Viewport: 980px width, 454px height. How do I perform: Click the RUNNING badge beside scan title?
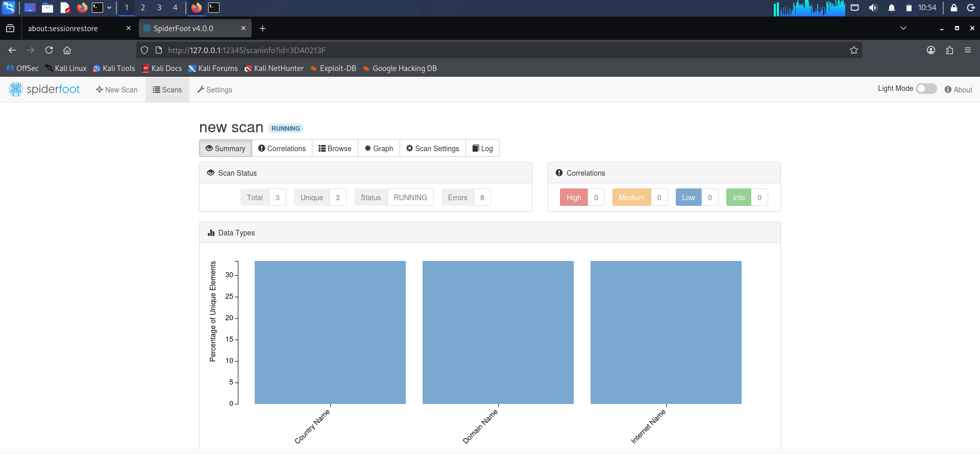tap(286, 129)
